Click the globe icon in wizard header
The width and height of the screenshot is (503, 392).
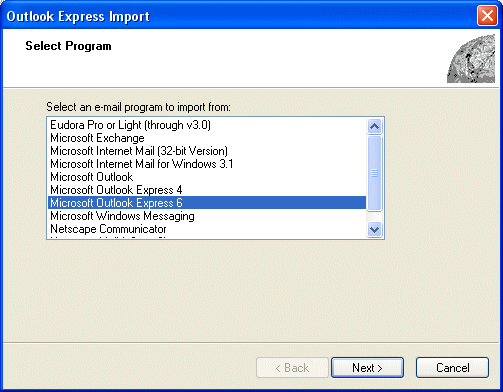[x=471, y=58]
